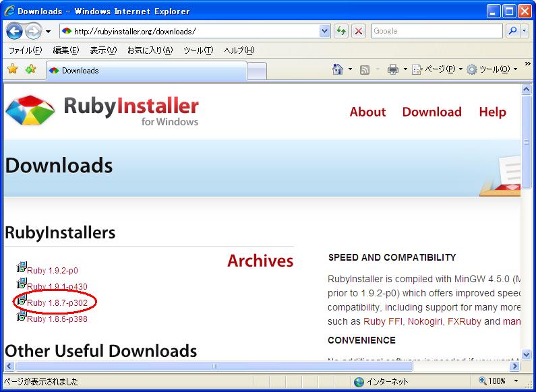The width and height of the screenshot is (536, 392).
Task: Expand the Print options dropdown arrow
Action: coord(405,69)
